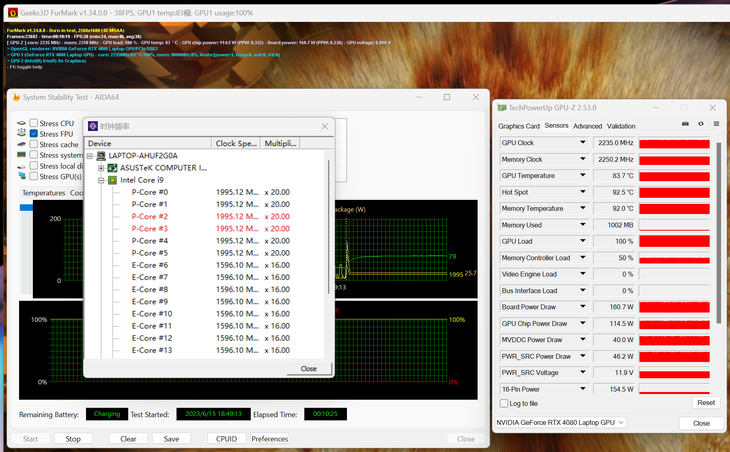Click the Test Started time field
The image size is (730, 452).
tap(213, 414)
